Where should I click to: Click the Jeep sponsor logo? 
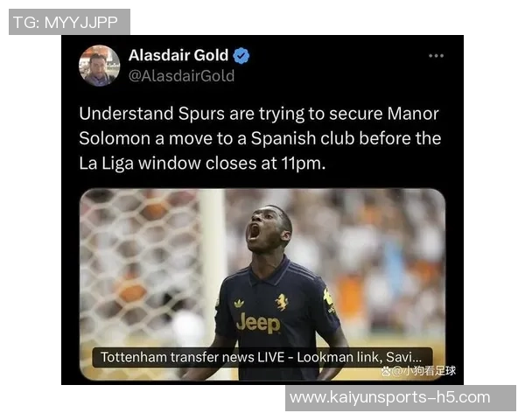[258, 323]
